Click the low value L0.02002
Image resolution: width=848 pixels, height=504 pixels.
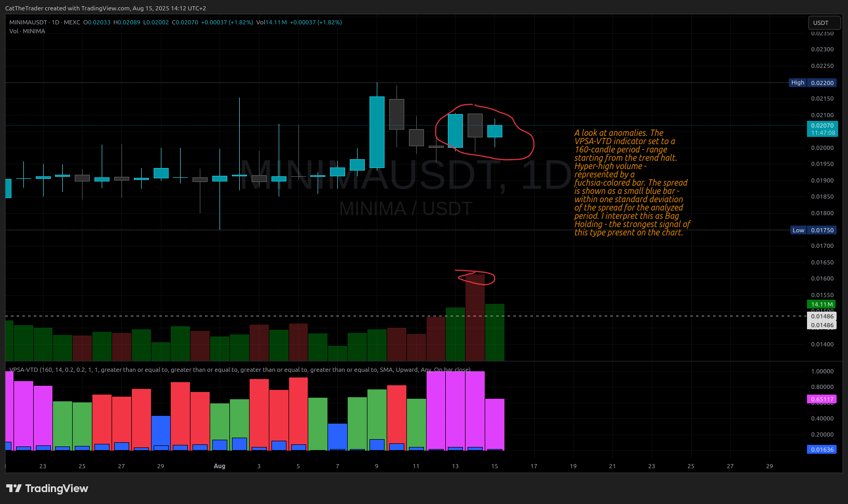click(156, 22)
